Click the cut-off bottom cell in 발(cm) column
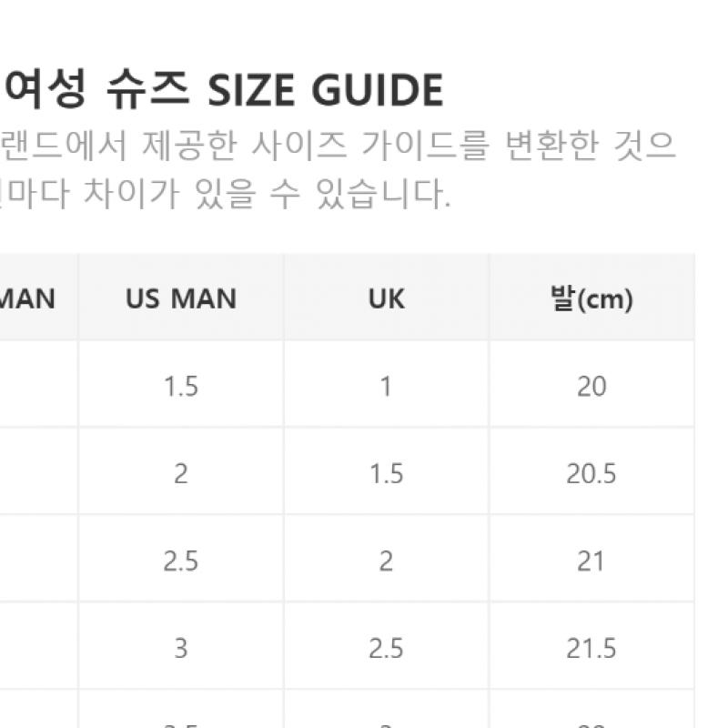The image size is (728, 728). (x=591, y=714)
